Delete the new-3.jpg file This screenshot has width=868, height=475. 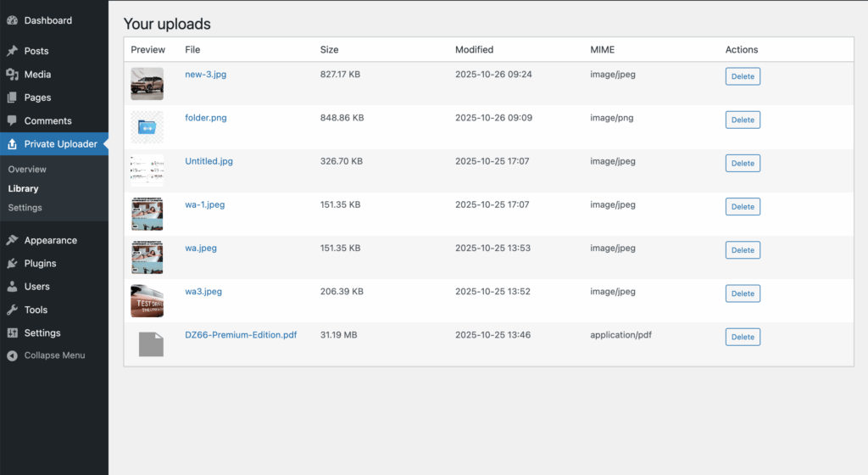(x=743, y=76)
